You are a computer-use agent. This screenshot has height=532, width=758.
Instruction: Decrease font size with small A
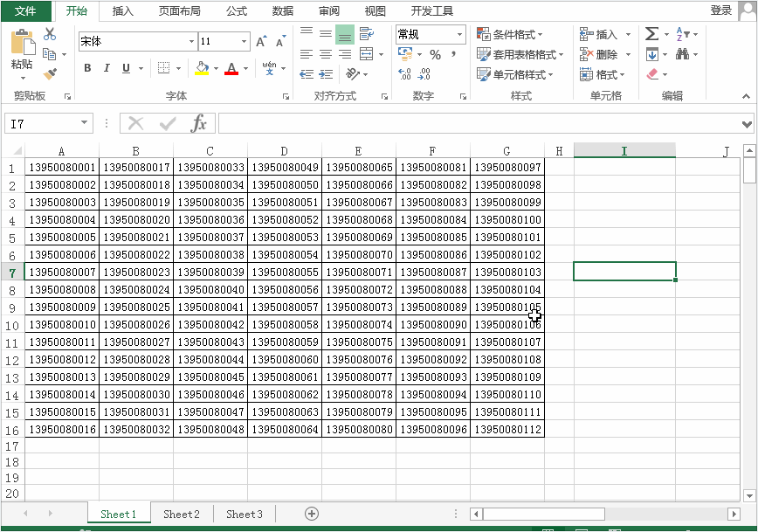[x=280, y=42]
